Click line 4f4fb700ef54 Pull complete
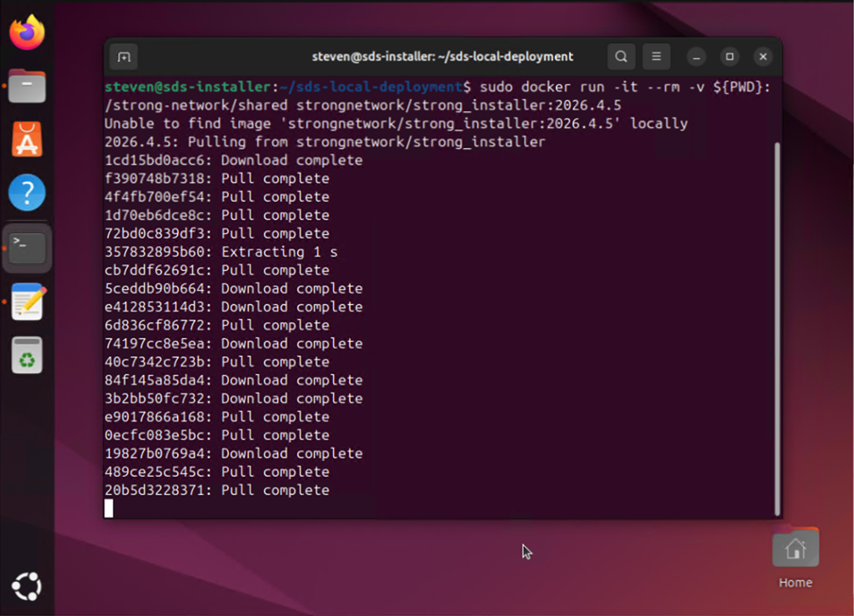The image size is (854, 616). click(x=217, y=197)
